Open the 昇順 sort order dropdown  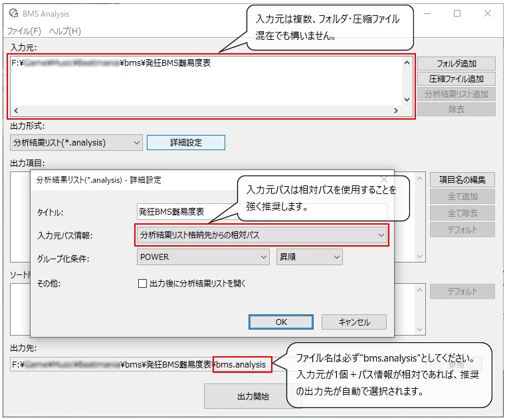(310, 257)
